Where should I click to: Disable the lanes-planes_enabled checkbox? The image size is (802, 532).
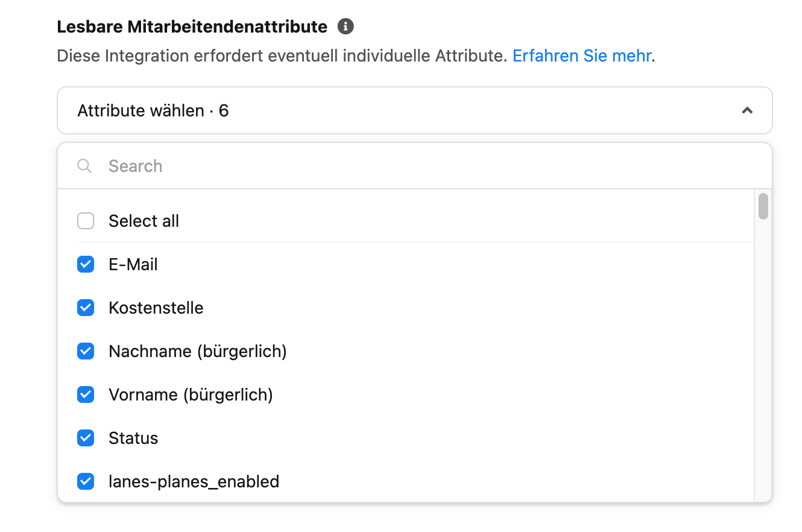tap(86, 481)
